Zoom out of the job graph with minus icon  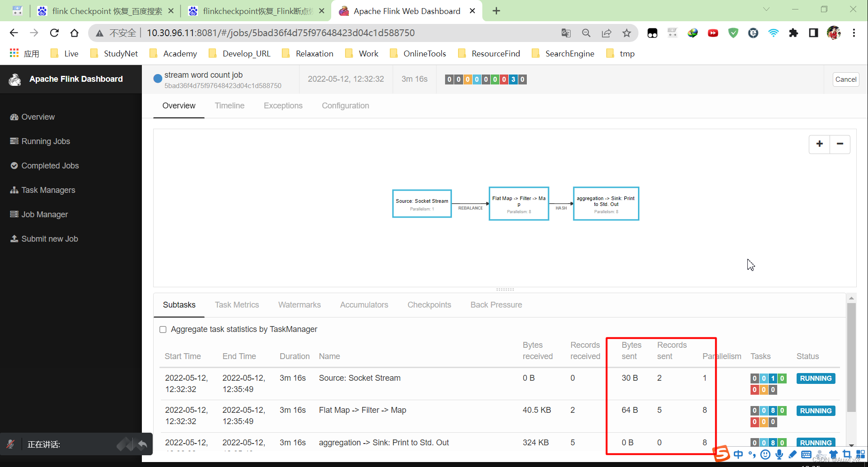click(840, 144)
